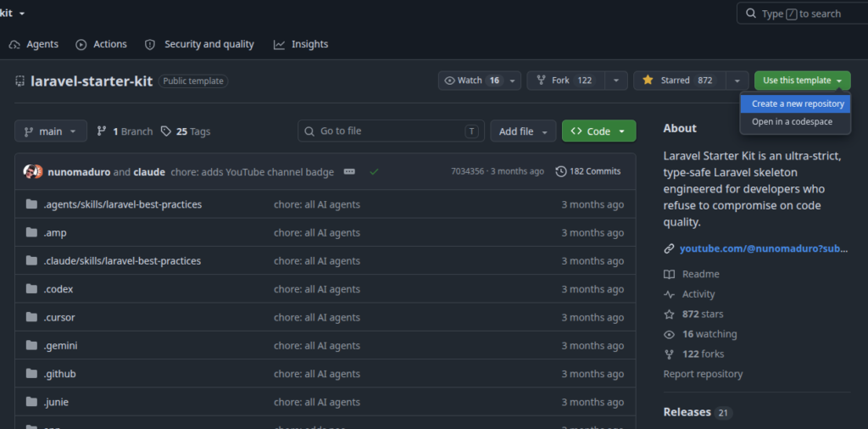Image resolution: width=868 pixels, height=429 pixels.
Task: Click the folder icon beside .cursor
Action: pyautogui.click(x=31, y=317)
